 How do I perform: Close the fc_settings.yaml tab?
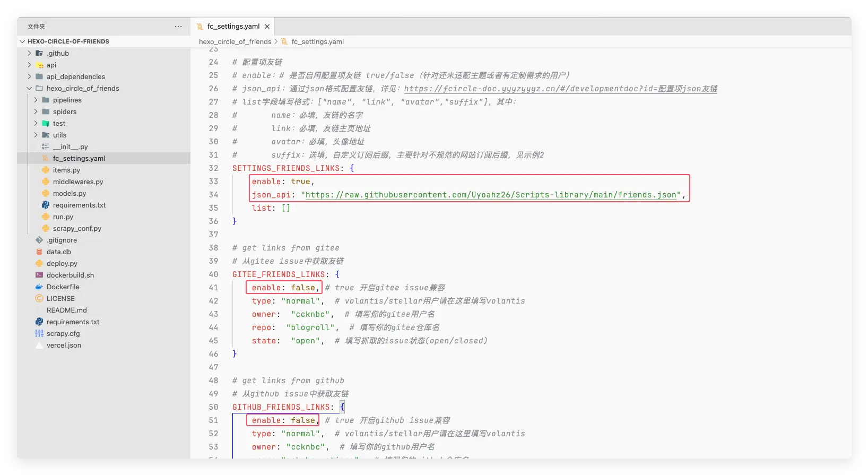click(x=267, y=27)
